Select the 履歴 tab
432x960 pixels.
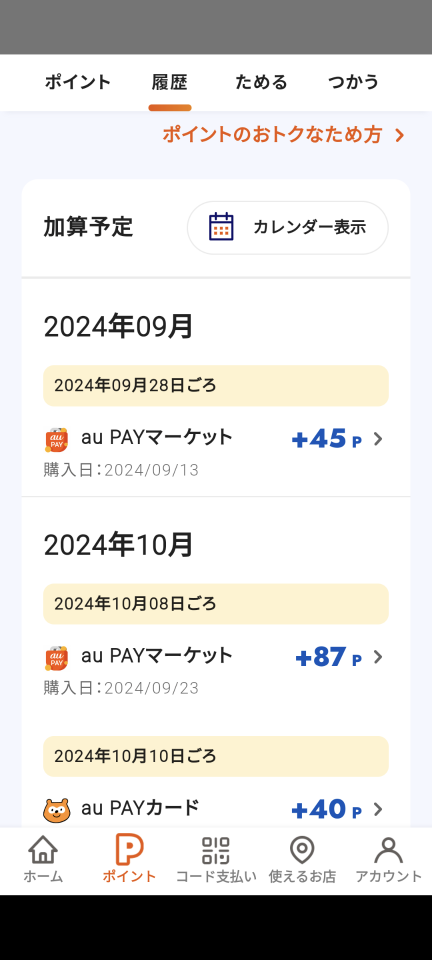click(x=169, y=82)
